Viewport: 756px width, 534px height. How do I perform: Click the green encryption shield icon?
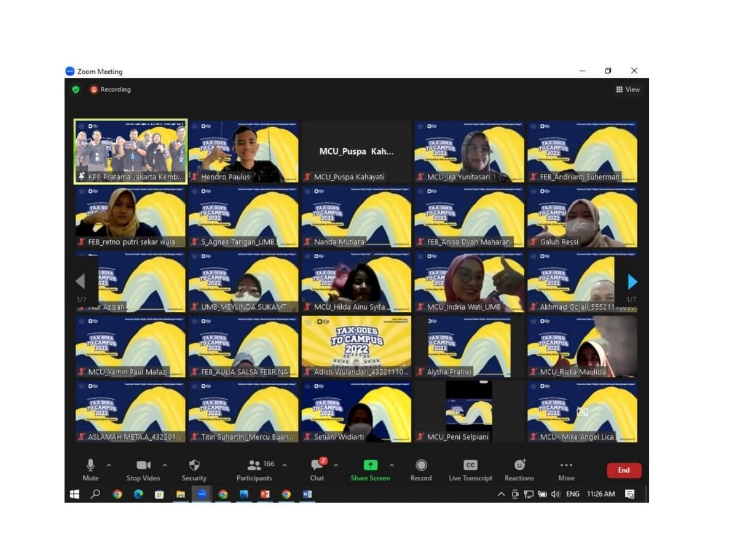click(76, 90)
